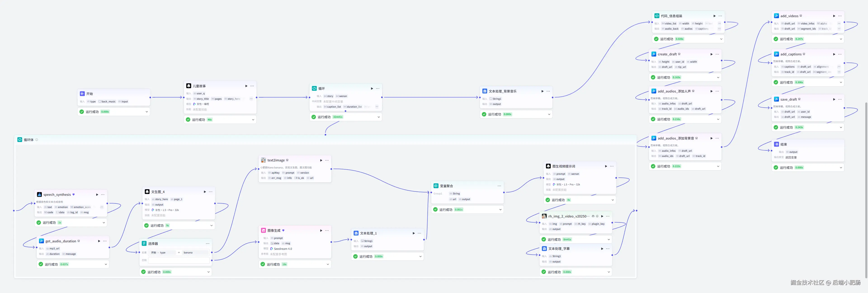Click the empty 否则 branch field

[x=179, y=260]
